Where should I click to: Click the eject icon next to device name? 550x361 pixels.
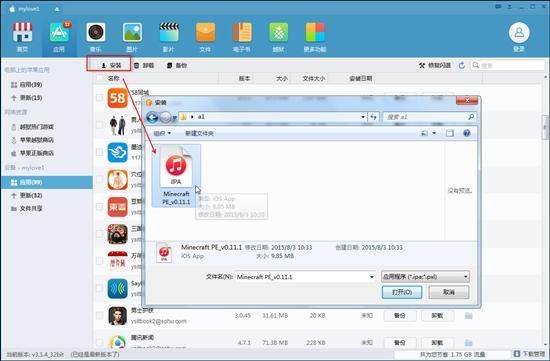point(57,9)
